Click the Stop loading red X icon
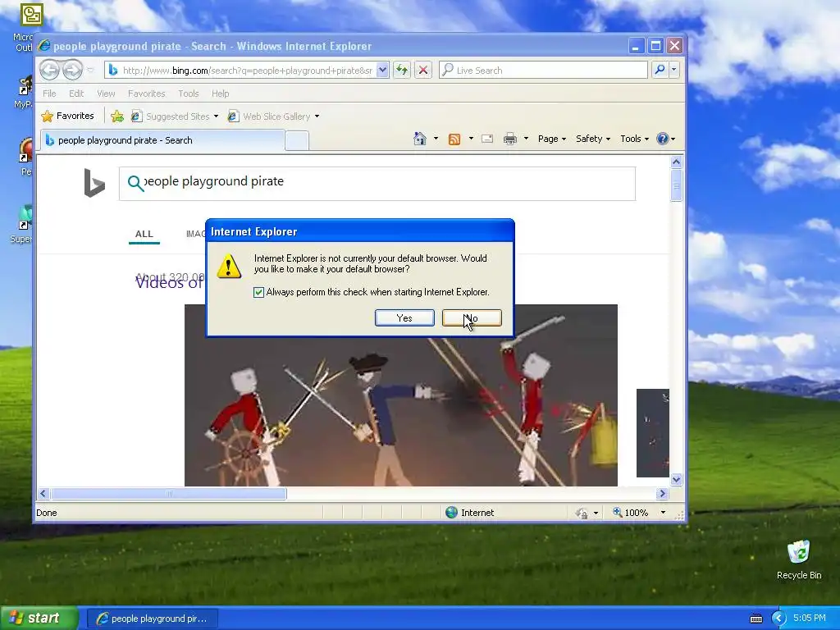The image size is (840, 630). pyautogui.click(x=422, y=70)
